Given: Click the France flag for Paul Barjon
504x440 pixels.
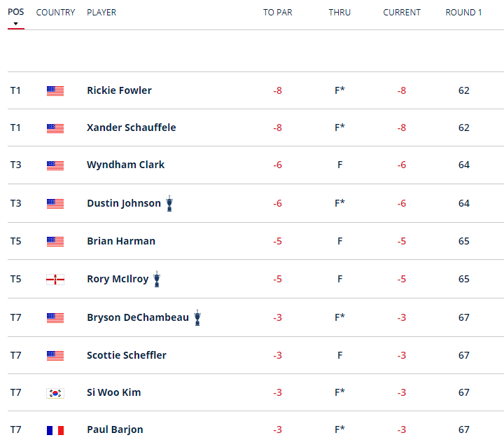Looking at the screenshot, I should [55, 430].
